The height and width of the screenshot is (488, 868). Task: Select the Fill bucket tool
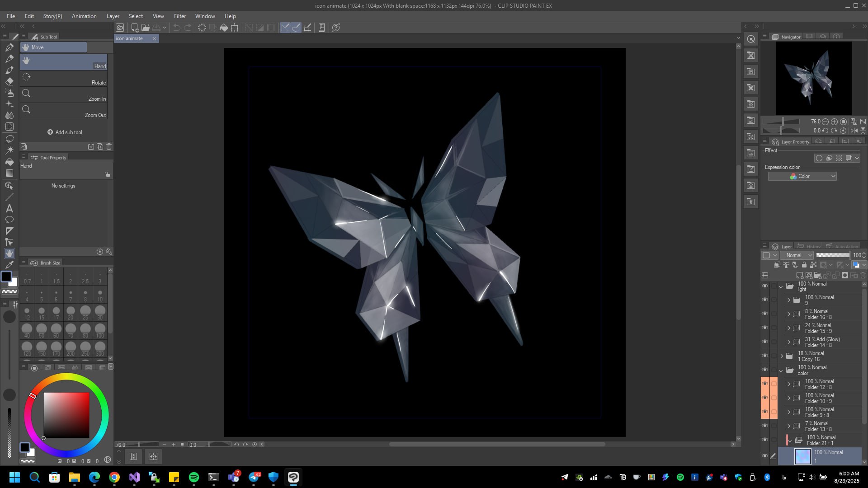(9, 162)
